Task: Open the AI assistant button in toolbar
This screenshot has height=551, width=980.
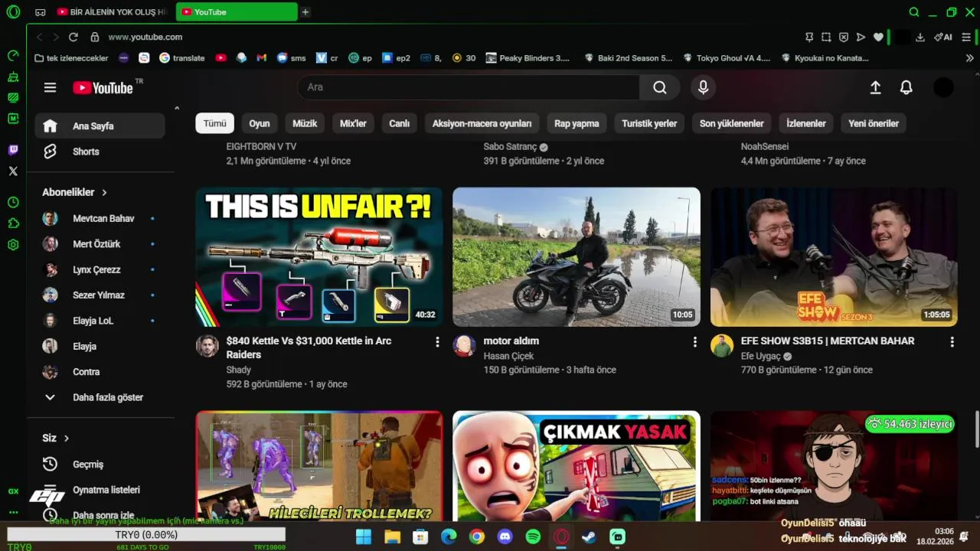Action: tap(942, 37)
